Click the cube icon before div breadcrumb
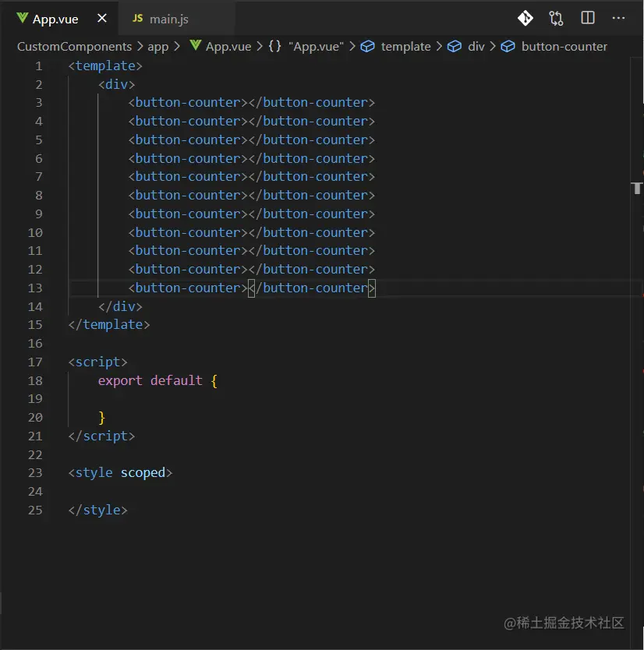Screen dimensions: 644x650 tap(455, 47)
